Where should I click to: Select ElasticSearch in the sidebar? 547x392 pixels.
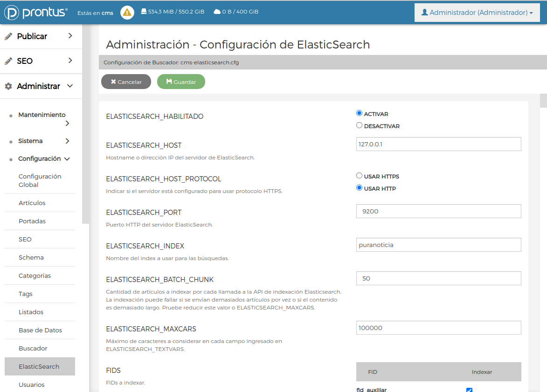[40, 366]
